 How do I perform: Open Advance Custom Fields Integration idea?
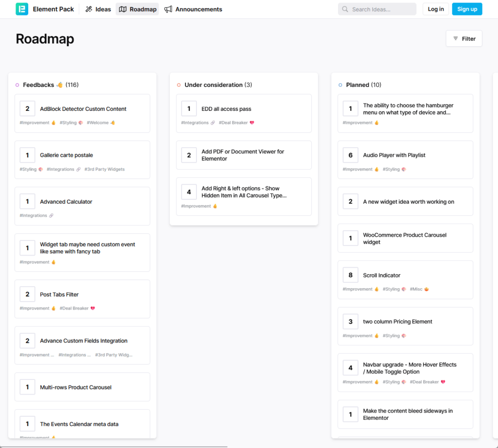tap(84, 341)
